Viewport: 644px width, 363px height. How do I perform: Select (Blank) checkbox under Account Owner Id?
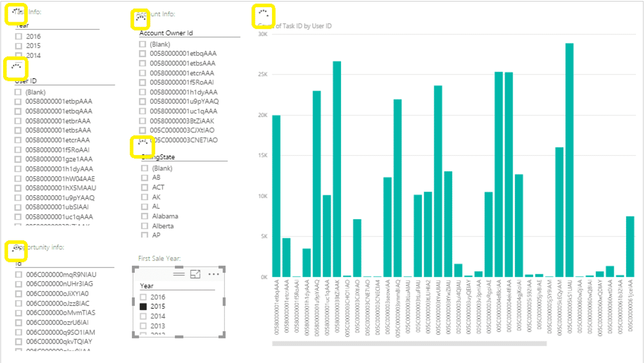143,44
